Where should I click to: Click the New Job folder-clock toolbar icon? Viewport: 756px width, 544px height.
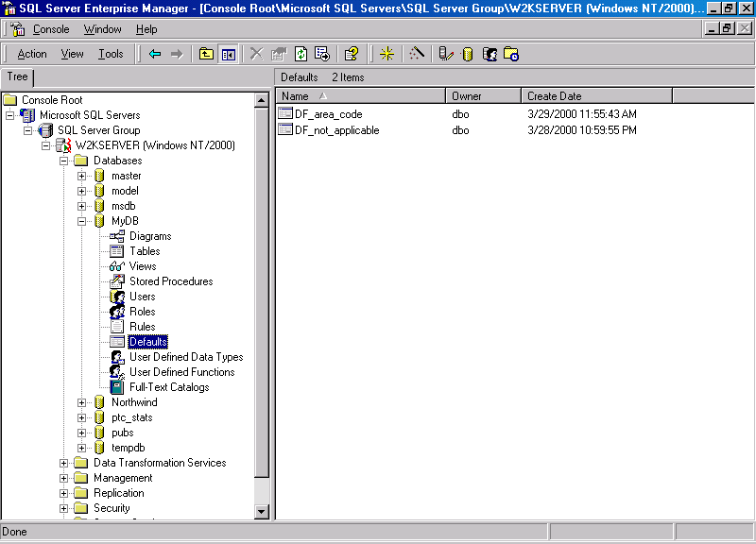(x=511, y=54)
